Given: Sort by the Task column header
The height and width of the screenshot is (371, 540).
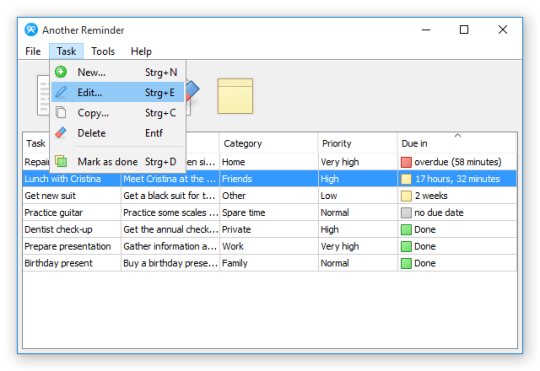Looking at the screenshot, I should (36, 143).
